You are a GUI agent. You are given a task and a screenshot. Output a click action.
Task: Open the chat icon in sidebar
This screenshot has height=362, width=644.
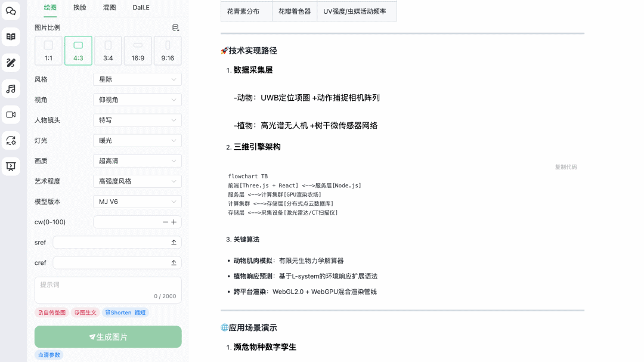(x=11, y=11)
